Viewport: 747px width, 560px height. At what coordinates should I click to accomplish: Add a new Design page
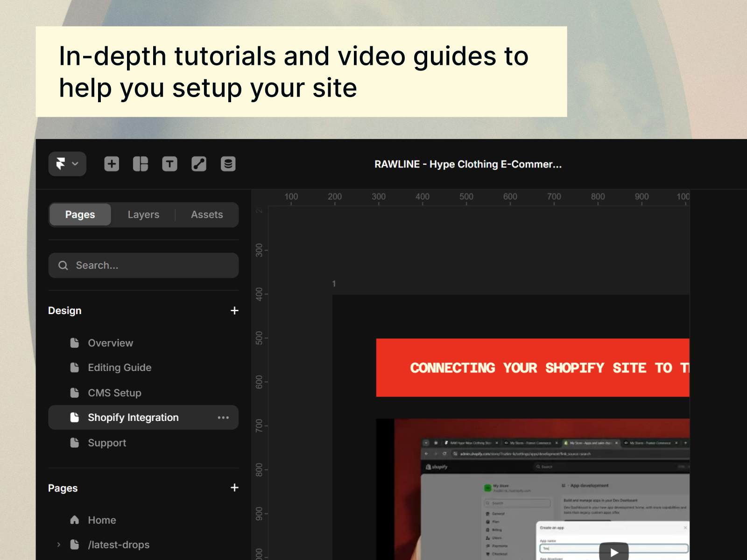click(x=234, y=311)
